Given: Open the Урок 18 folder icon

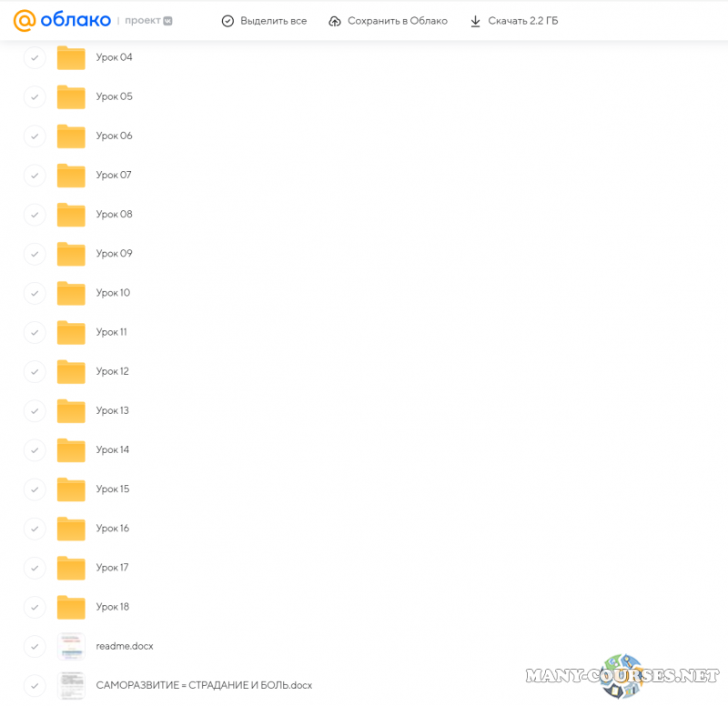Looking at the screenshot, I should click(71, 608).
